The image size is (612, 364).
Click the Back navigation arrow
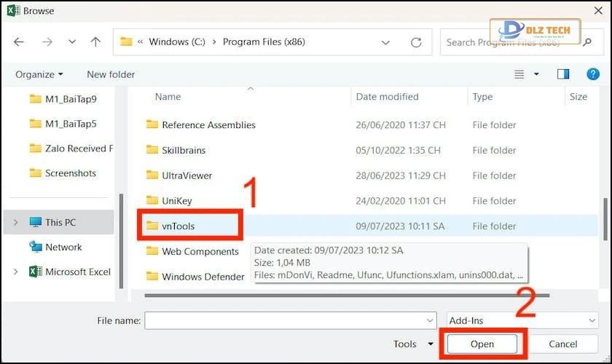pyautogui.click(x=19, y=42)
